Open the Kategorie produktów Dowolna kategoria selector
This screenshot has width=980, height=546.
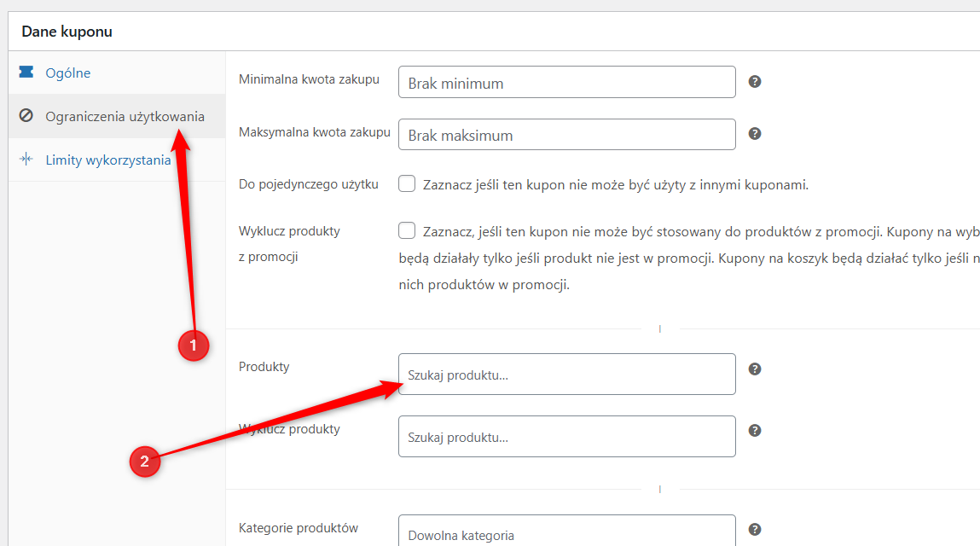coord(567,531)
